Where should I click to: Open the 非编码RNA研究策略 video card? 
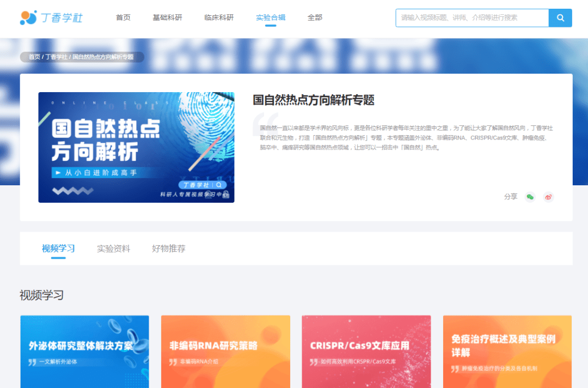pos(225,351)
